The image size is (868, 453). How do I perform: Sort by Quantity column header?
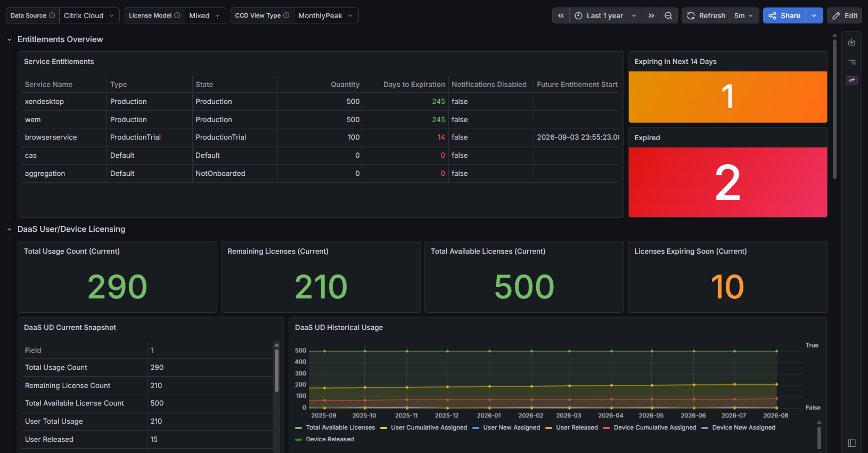pos(345,84)
